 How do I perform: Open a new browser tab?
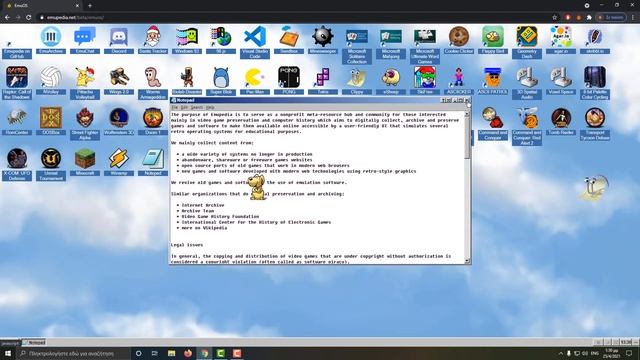tap(90, 6)
